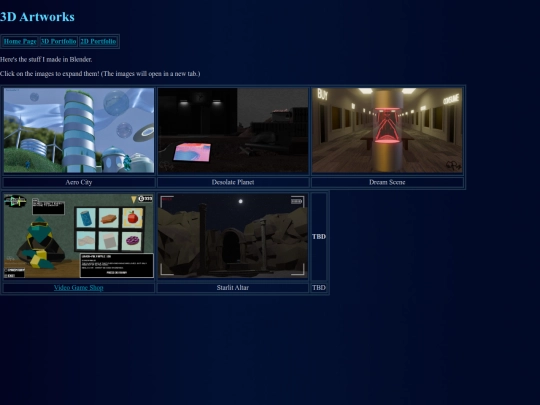Open the 2D Portfolio link
Viewport: 540px width, 405px height.
(x=98, y=41)
